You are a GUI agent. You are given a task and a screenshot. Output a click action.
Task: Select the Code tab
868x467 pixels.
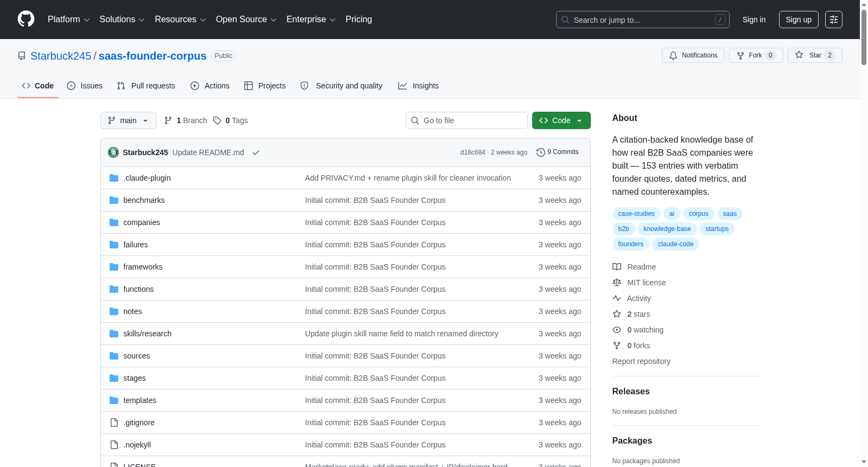pos(38,86)
